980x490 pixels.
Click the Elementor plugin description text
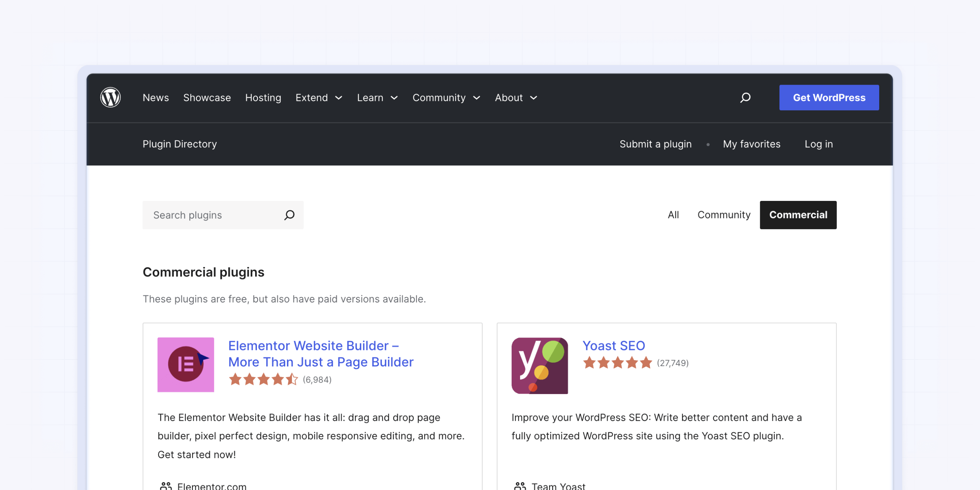click(x=311, y=436)
